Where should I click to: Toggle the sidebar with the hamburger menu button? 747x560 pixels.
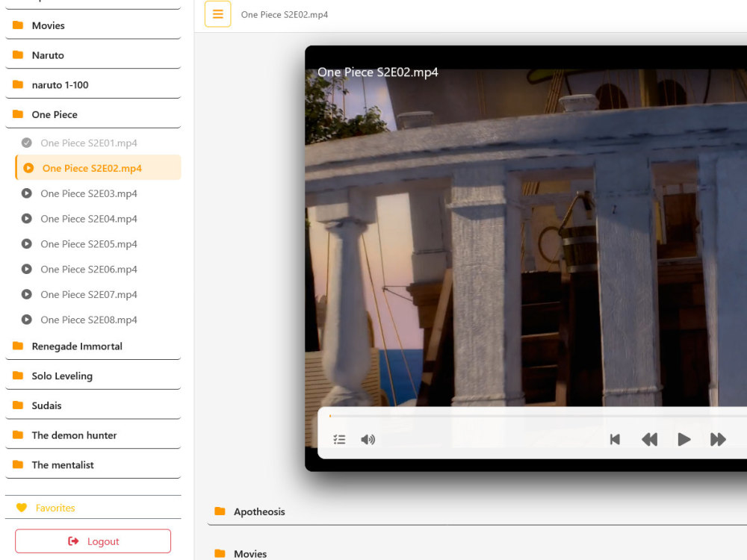coord(217,14)
